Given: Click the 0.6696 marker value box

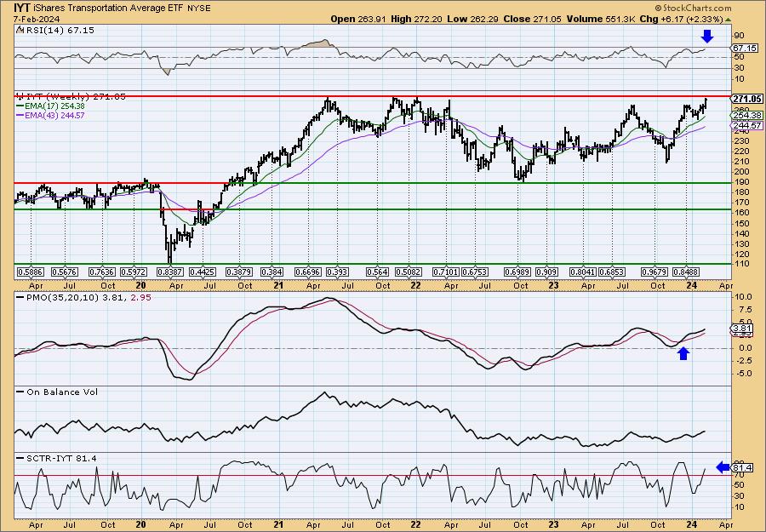Looking at the screenshot, I should click(x=308, y=272).
